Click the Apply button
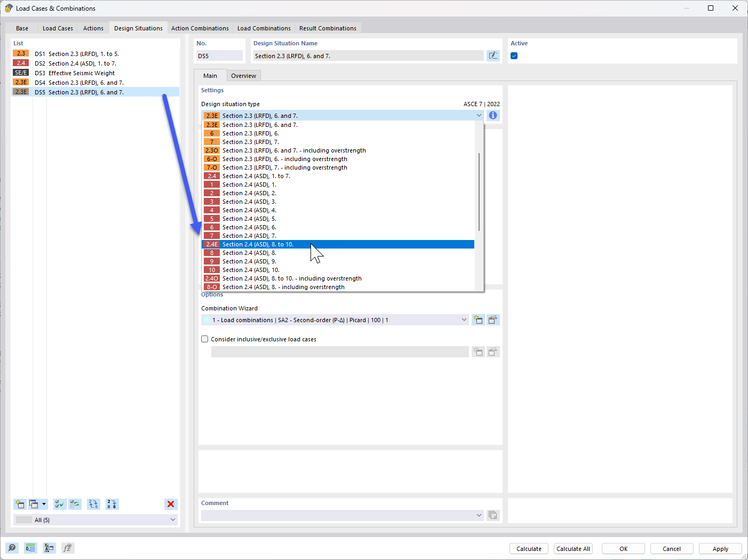This screenshot has height=560, width=748. pos(720,549)
